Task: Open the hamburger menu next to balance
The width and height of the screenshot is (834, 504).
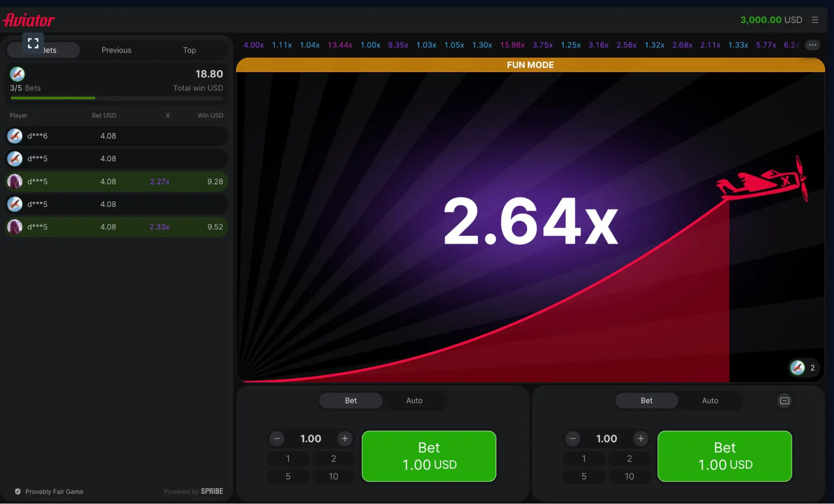Action: (x=815, y=20)
